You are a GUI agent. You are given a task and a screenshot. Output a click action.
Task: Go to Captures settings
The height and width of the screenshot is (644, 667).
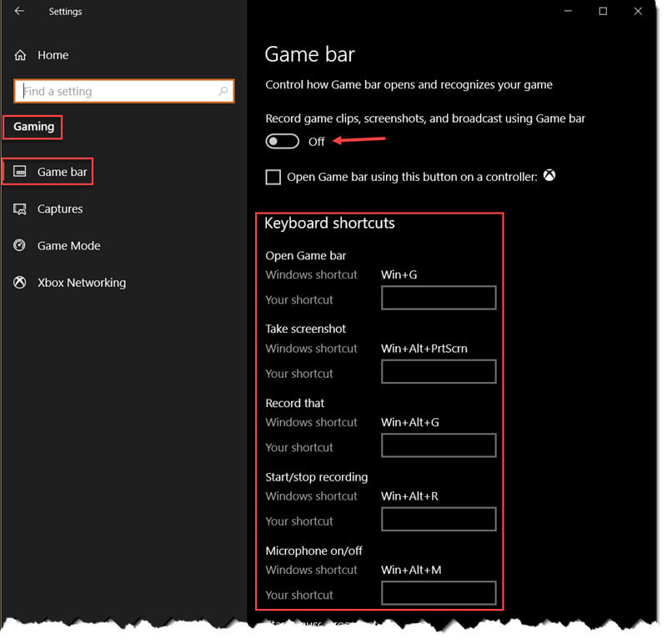(60, 209)
